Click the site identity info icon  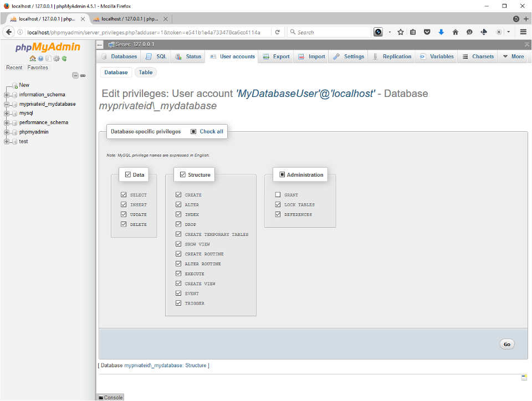point(20,32)
